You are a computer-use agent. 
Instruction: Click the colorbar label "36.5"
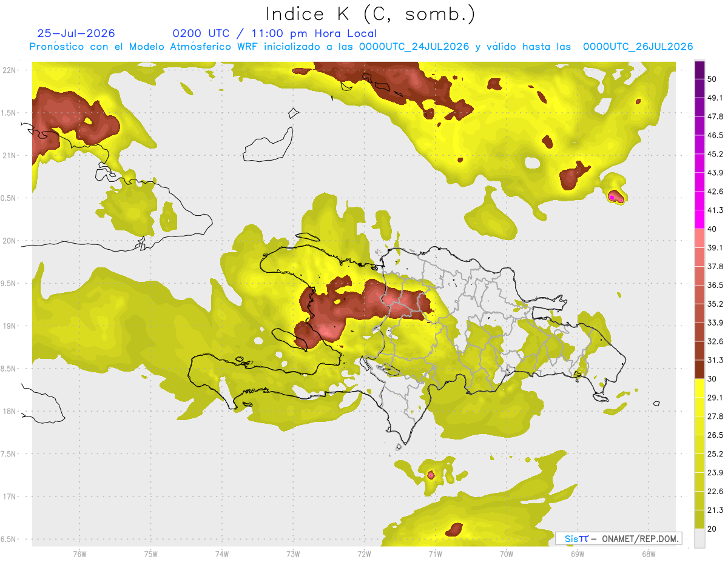pos(715,285)
